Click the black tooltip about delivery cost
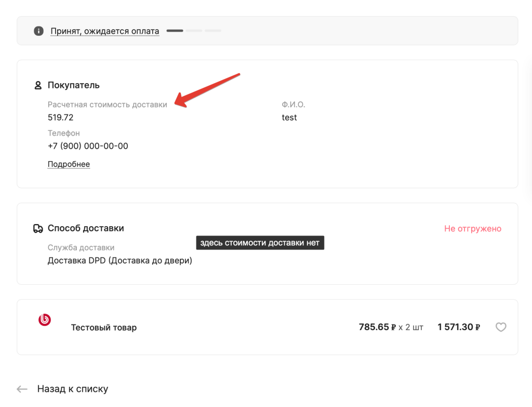This screenshot has height=407, width=532. pyautogui.click(x=260, y=243)
